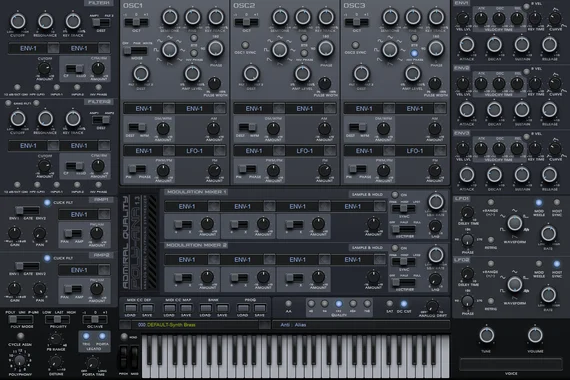Click the master Tune knob
Viewport: 570px width, 380px height.
pos(486,335)
